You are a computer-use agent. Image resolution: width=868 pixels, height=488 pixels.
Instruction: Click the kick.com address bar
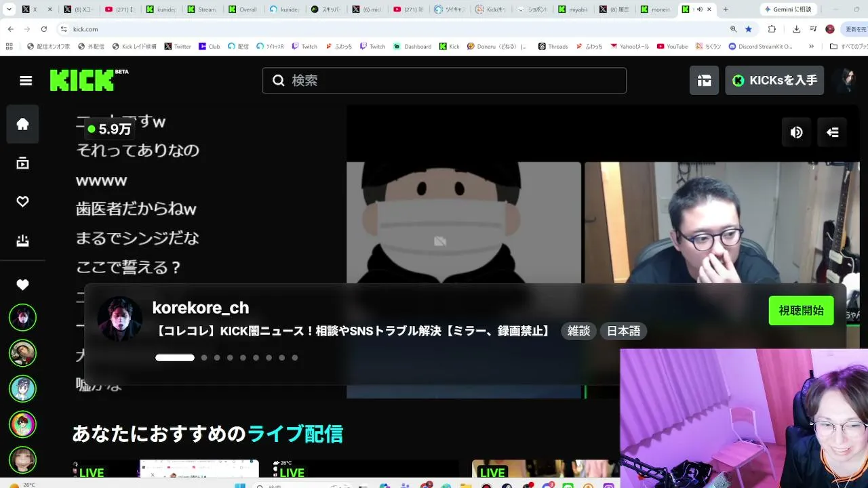pyautogui.click(x=393, y=29)
